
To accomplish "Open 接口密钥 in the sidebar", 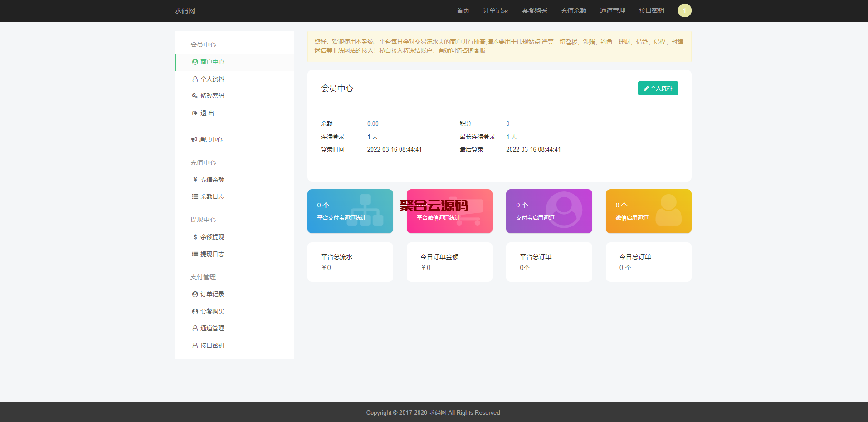I will (212, 346).
